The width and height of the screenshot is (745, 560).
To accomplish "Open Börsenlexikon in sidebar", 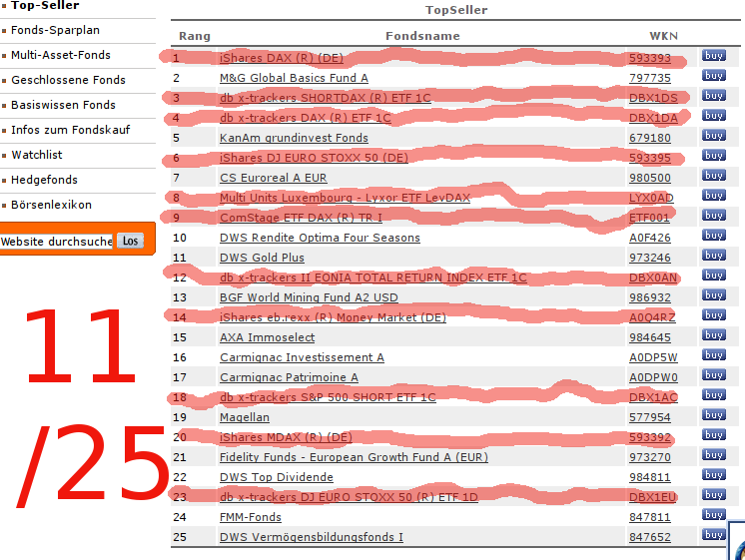I will coord(51,205).
